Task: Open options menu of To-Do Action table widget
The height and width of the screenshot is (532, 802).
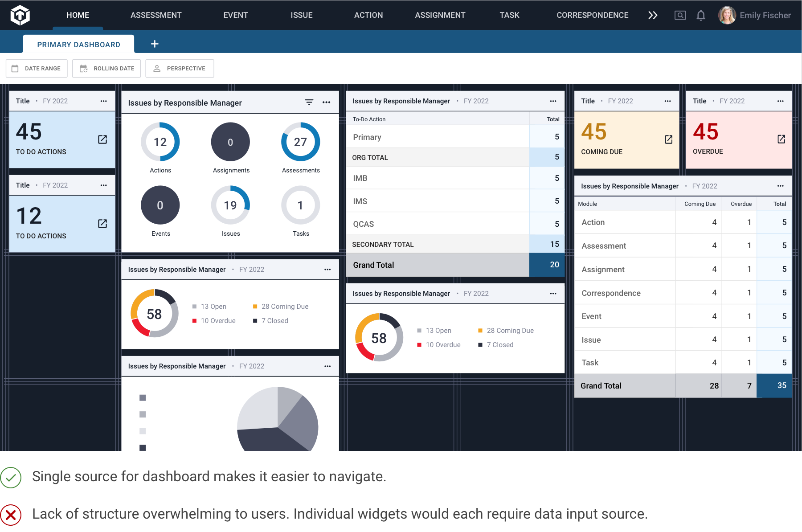Action: click(553, 101)
